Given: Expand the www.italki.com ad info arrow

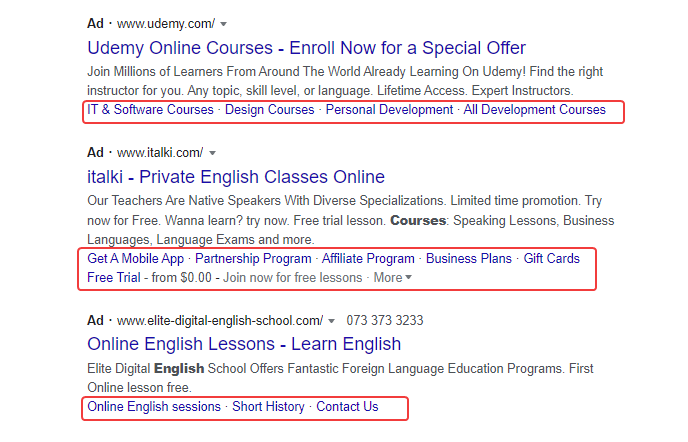Looking at the screenshot, I should (212, 153).
